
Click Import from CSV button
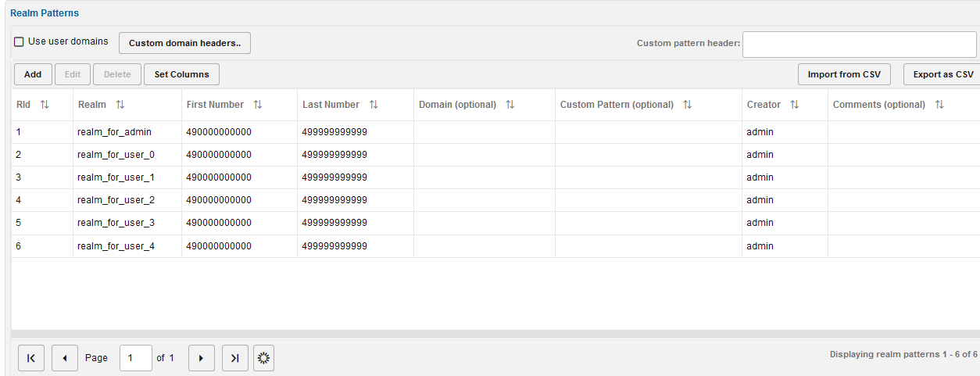844,74
